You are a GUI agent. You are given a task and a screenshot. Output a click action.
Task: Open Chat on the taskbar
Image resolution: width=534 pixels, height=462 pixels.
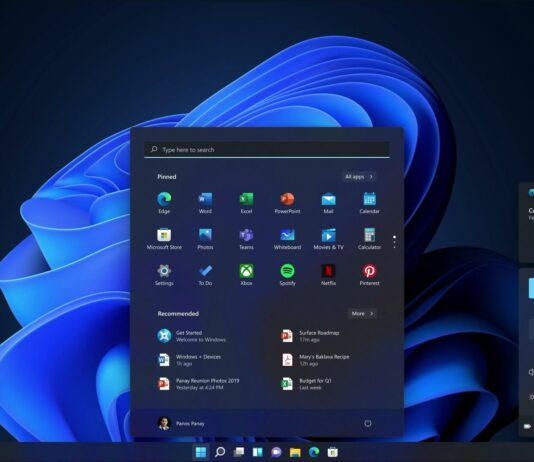click(276, 452)
